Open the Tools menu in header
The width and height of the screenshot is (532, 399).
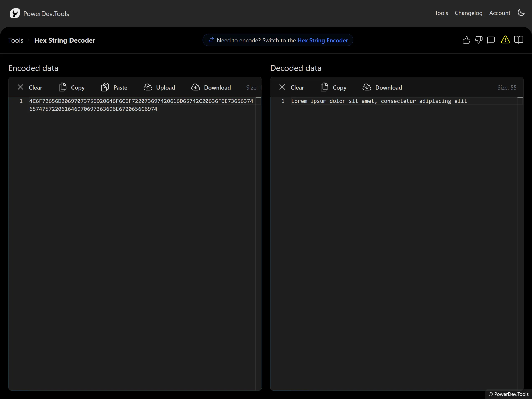coord(441,13)
